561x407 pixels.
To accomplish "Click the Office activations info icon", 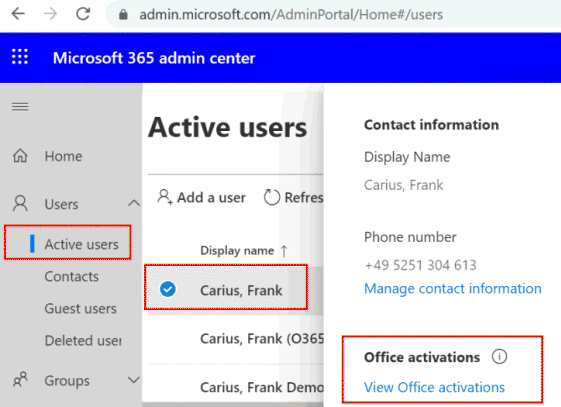I will (499, 357).
